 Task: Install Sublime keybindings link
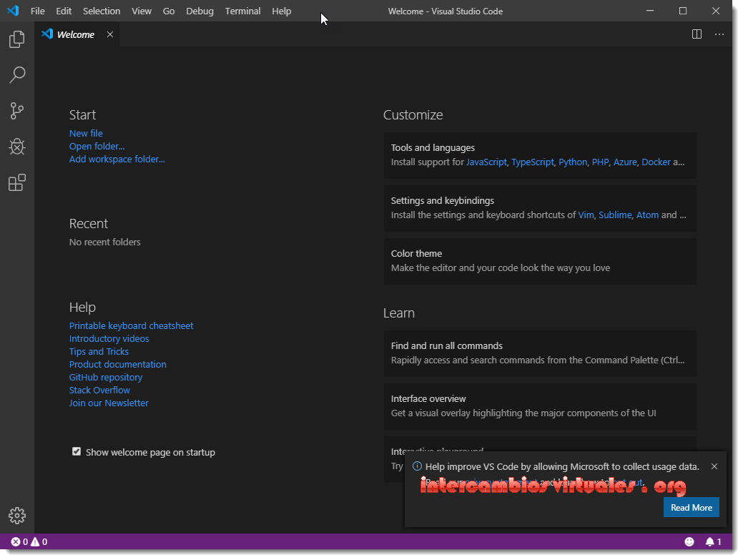pos(615,215)
